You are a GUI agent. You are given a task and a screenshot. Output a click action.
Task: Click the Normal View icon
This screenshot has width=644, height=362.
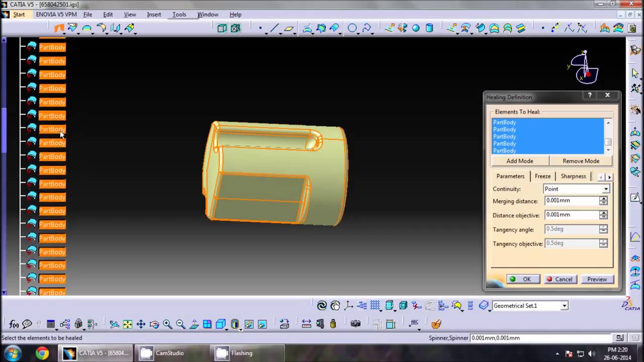tap(194, 324)
